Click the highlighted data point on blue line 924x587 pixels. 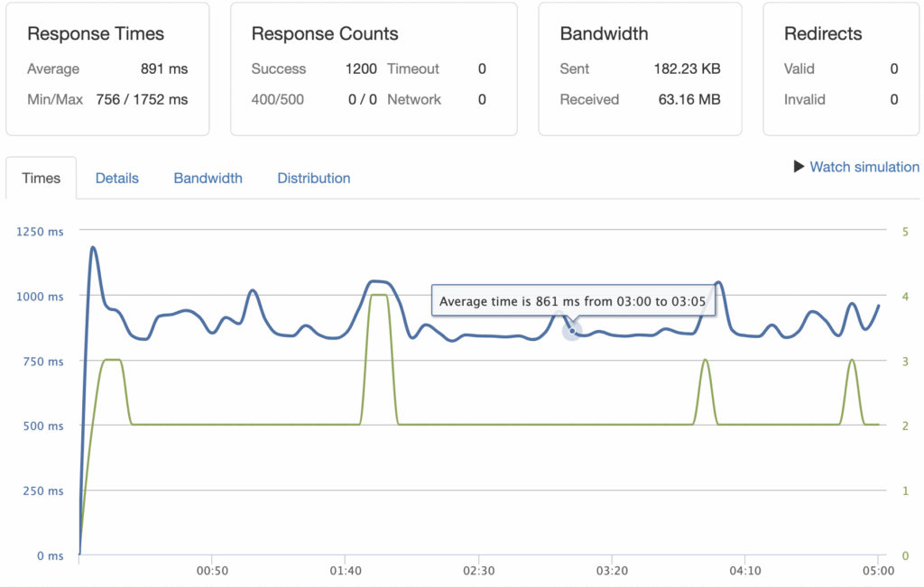pyautogui.click(x=572, y=331)
